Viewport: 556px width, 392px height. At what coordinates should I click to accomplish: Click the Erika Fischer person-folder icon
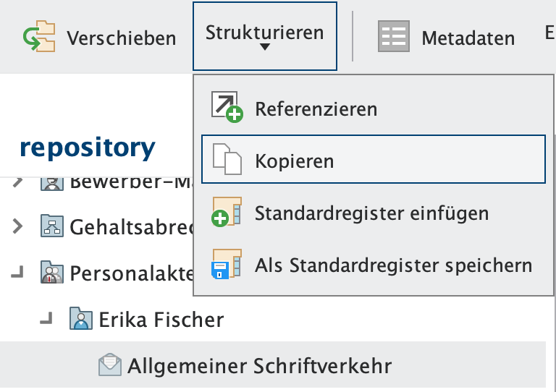click(81, 318)
